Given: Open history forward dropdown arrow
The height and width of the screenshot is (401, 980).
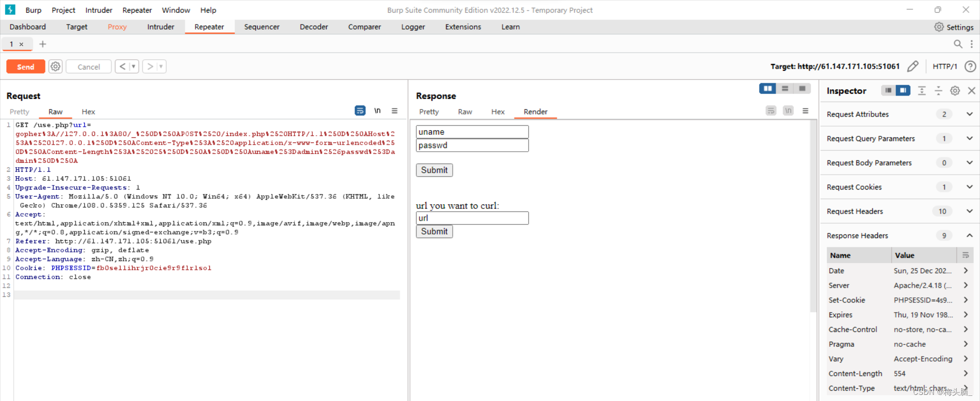Looking at the screenshot, I should (161, 66).
